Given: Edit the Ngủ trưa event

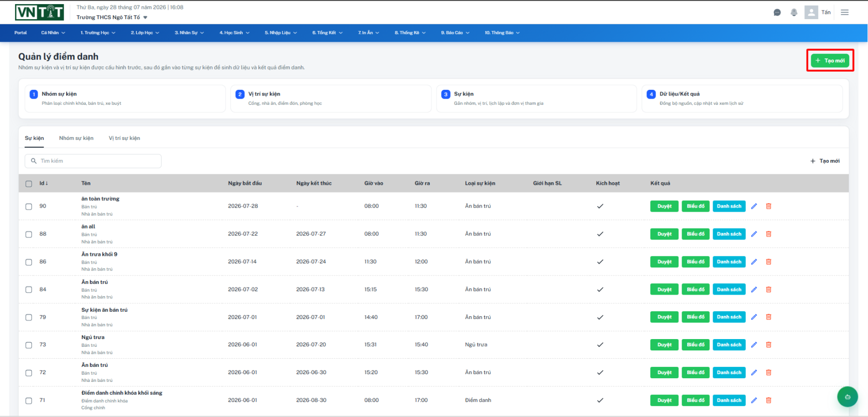Looking at the screenshot, I should click(754, 345).
